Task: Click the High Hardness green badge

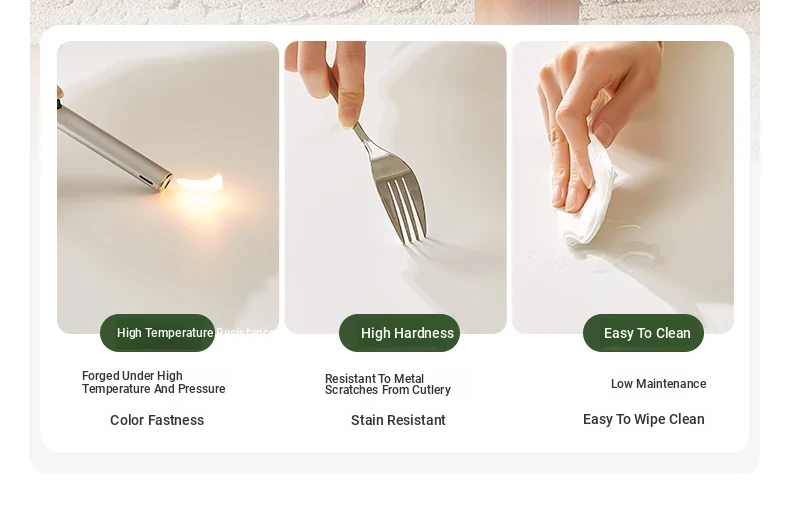Action: point(400,333)
